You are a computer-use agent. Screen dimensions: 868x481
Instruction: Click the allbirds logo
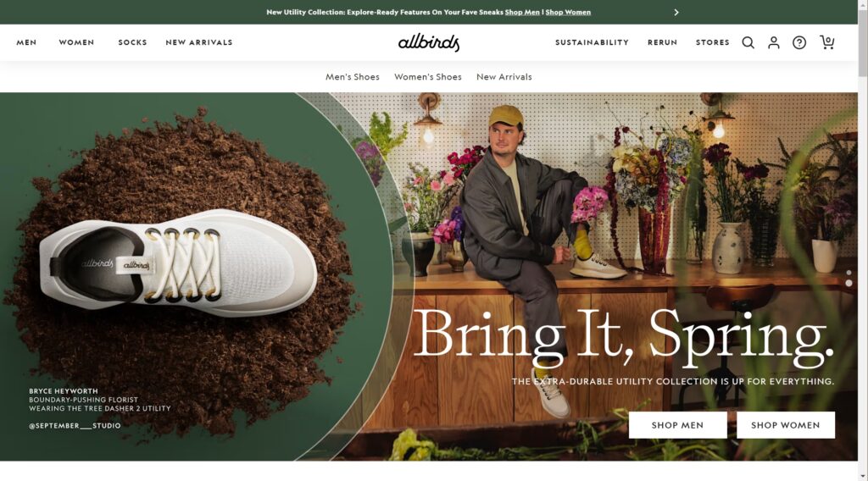pos(429,42)
